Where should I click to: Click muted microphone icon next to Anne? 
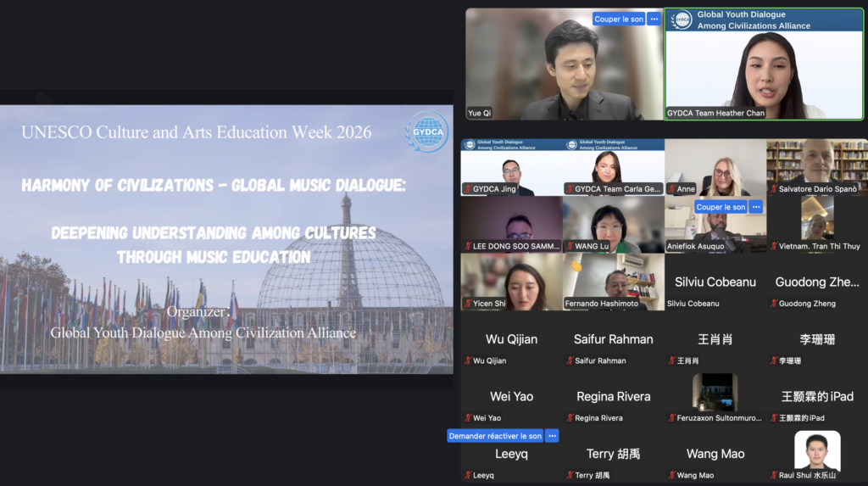pyautogui.click(x=671, y=189)
